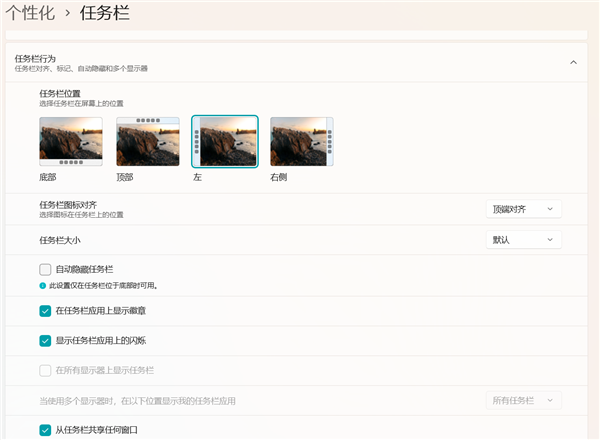Open the 默认 taskbar size dropdown
The image size is (600, 440).
pos(523,240)
